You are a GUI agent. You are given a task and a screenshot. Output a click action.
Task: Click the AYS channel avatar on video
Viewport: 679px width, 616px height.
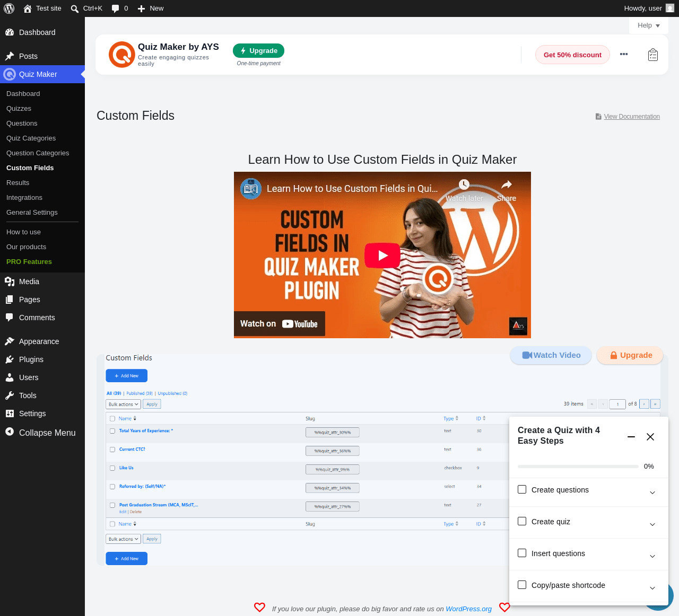coord(251,189)
